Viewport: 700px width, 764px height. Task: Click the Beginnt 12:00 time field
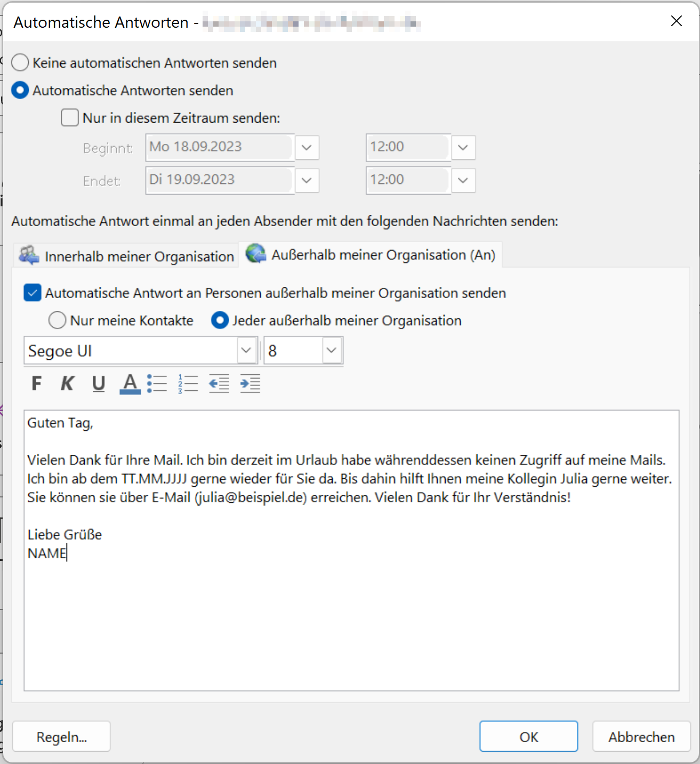point(408,147)
